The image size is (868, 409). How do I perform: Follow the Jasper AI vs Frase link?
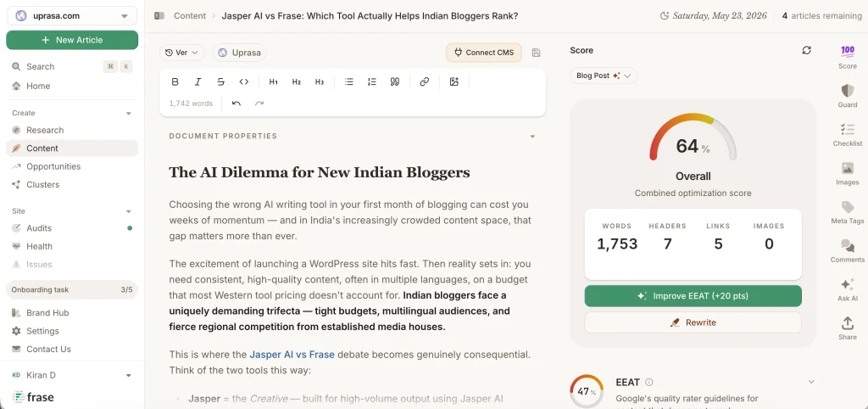[x=292, y=354]
